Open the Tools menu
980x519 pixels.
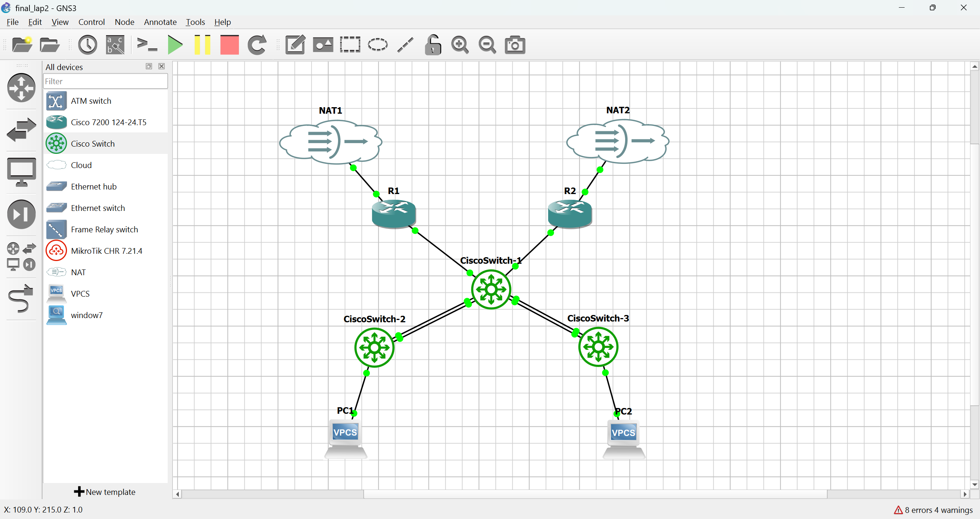pos(195,22)
